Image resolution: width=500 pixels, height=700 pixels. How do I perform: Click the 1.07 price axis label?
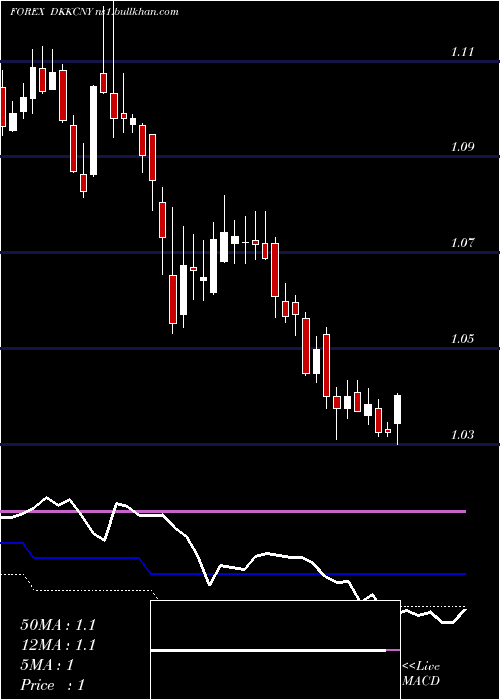coord(462,243)
